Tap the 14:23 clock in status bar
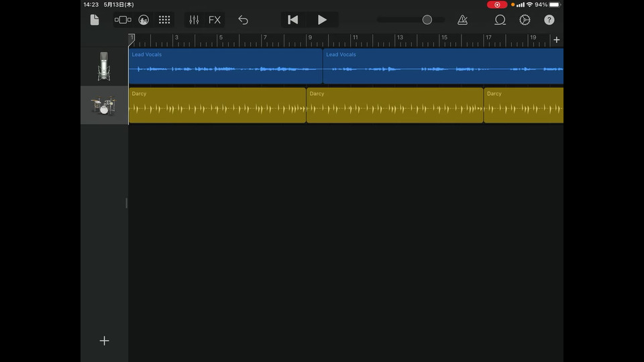The width and height of the screenshot is (644, 362). pyautogui.click(x=91, y=5)
